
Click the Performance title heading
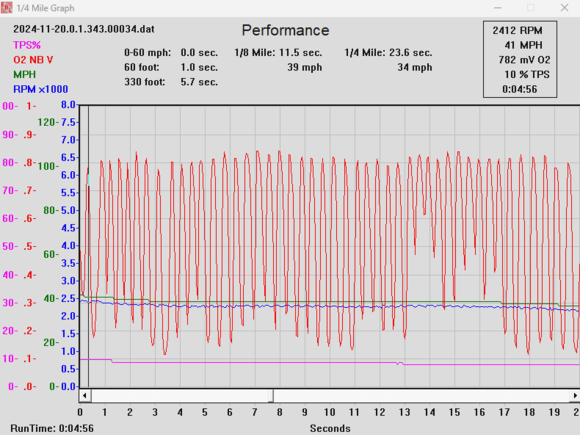pyautogui.click(x=285, y=30)
